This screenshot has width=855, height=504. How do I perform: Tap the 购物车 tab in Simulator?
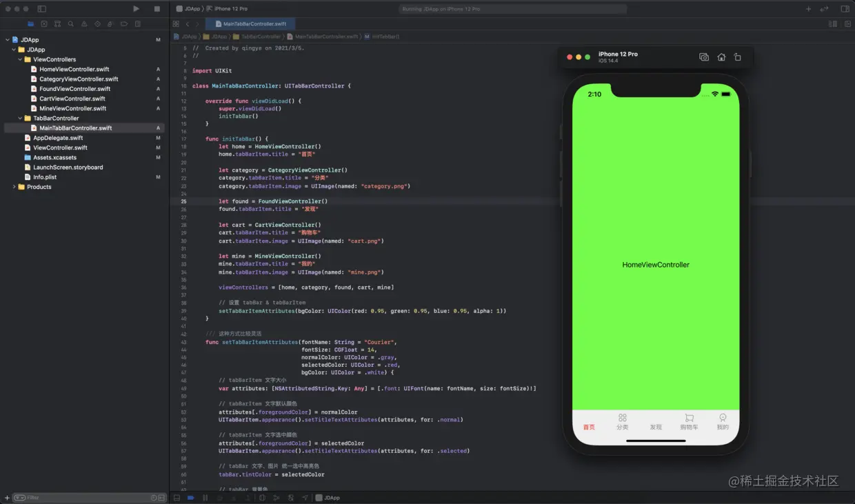(689, 422)
